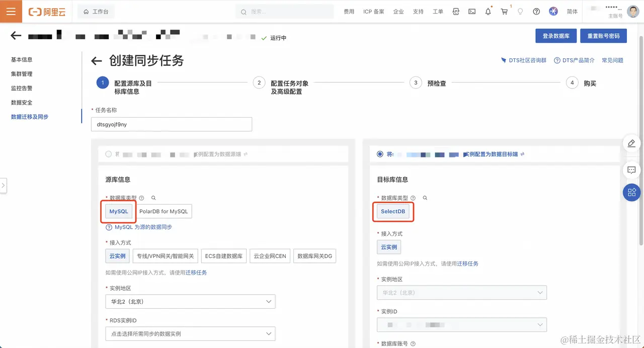
Task: Select 专线/VPN网关/智能网关 access method
Action: pos(166,256)
